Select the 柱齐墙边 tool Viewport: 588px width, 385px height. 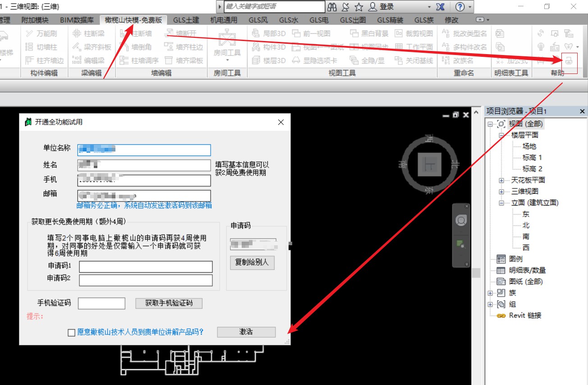click(x=44, y=60)
